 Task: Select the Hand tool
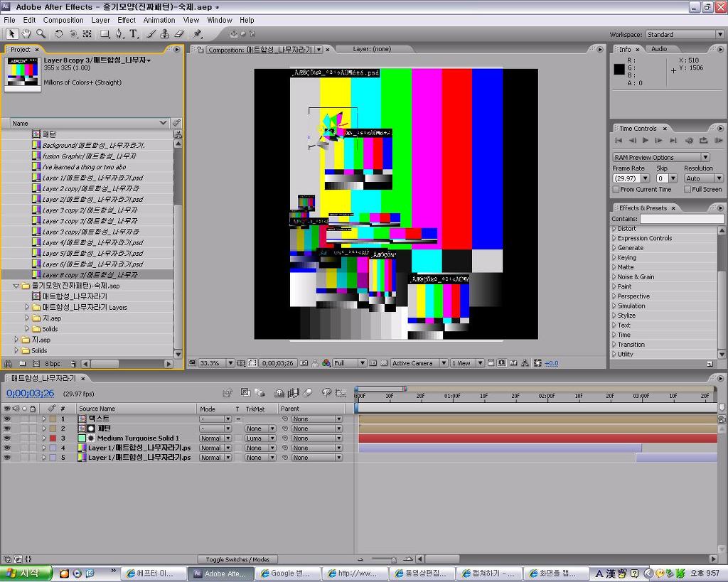[26, 33]
